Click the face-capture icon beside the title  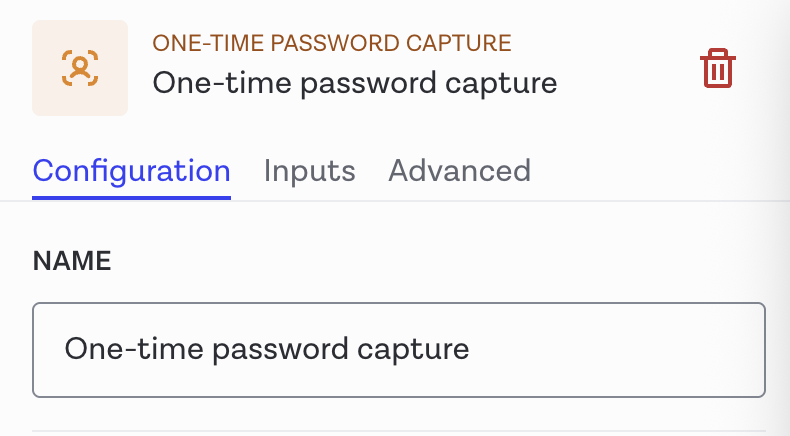(80, 68)
